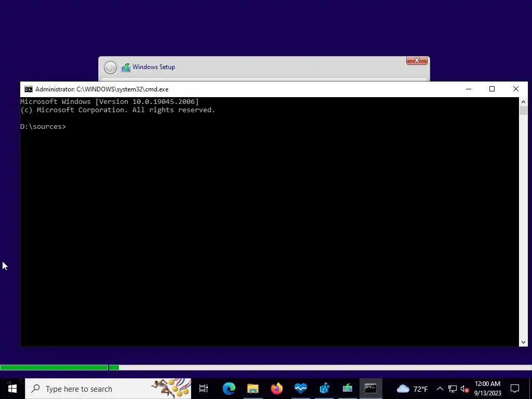Screen dimensions: 532x399
Task: Click the cmd vertical scrollbar thumb
Action: pos(523,111)
